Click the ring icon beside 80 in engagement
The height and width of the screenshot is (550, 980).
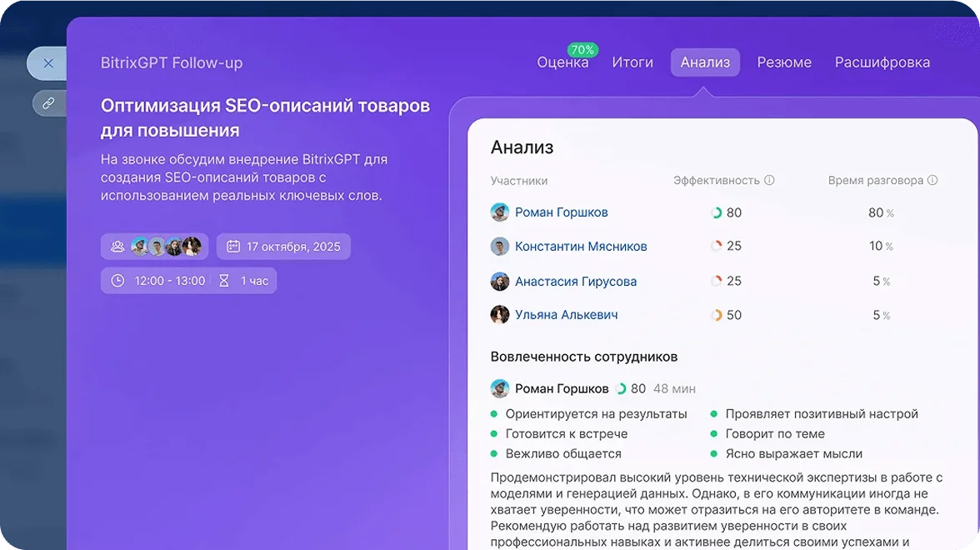621,388
